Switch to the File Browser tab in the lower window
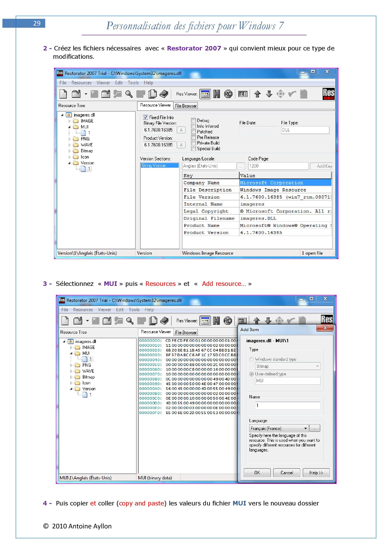The image size is (392, 554). click(x=186, y=333)
